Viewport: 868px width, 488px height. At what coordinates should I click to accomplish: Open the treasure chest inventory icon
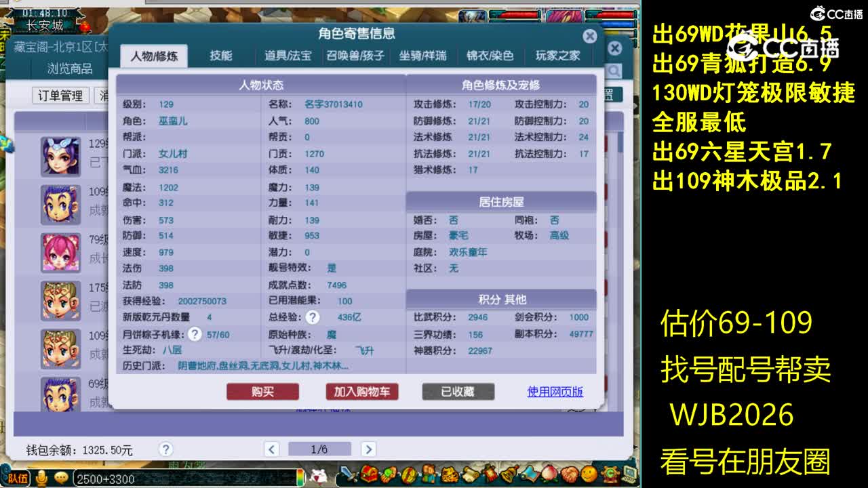pyautogui.click(x=368, y=476)
